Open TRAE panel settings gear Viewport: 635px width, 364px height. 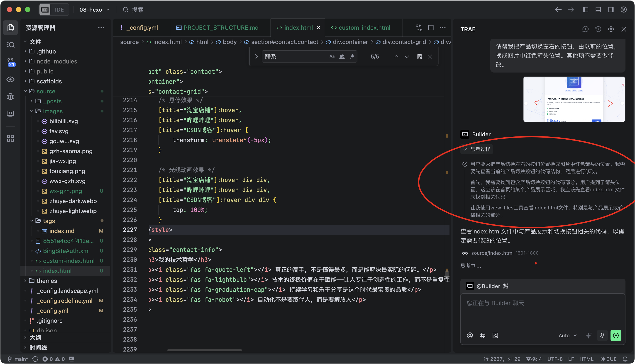click(611, 29)
